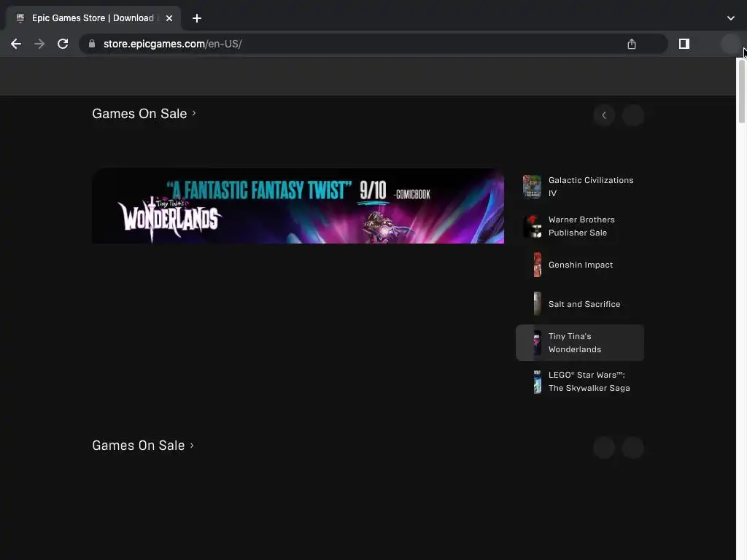
Task: Click the lock icon in address bar
Action: [x=92, y=44]
